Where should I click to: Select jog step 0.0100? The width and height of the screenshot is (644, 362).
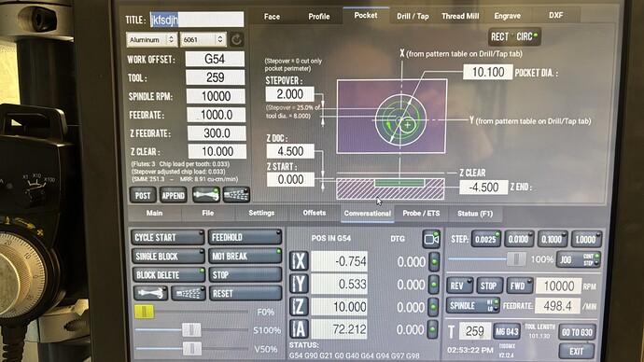(x=519, y=239)
